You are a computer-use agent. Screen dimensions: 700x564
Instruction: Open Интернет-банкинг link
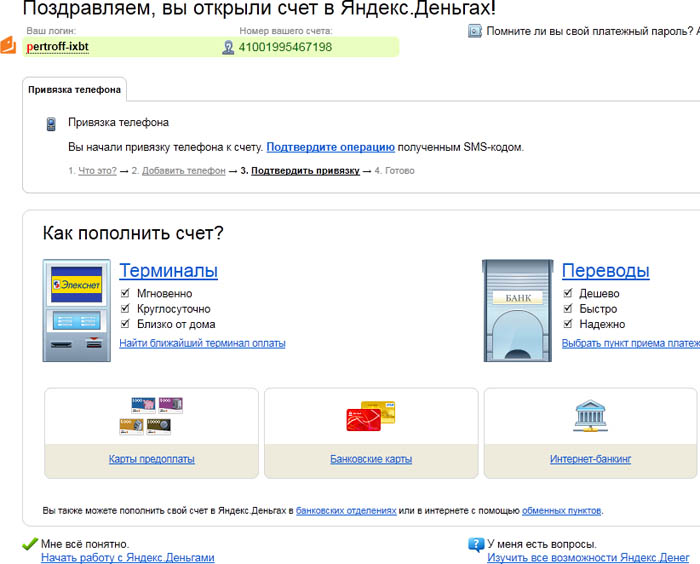pyautogui.click(x=590, y=459)
